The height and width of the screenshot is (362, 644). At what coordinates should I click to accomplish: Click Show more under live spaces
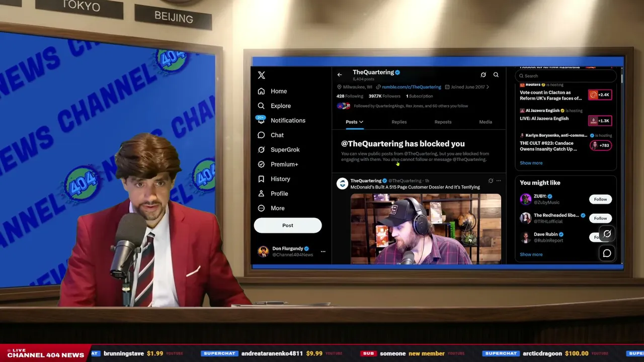tap(531, 163)
